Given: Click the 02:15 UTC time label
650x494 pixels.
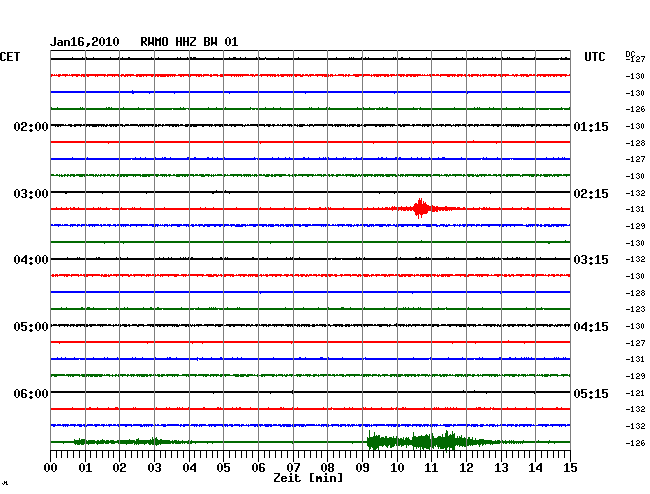Looking at the screenshot, I should (591, 194).
